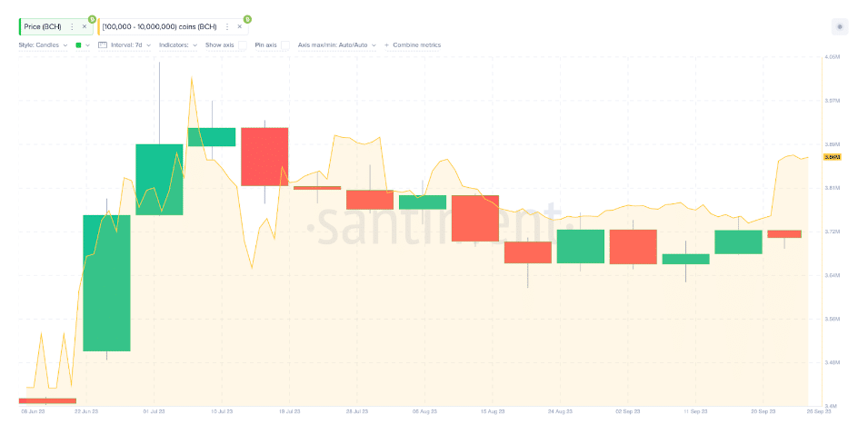Click the 3.64M axis label
Viewport: 868px width, 434px height.
point(832,275)
